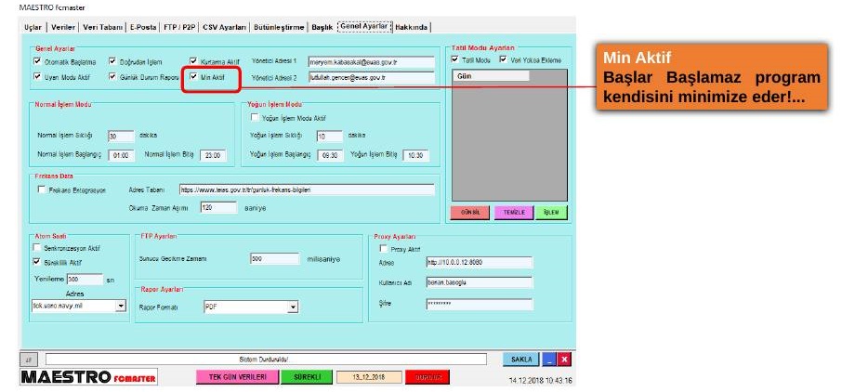Viewport: 868px width, 392px height.
Task: Click the SAKLA button
Action: pyautogui.click(x=521, y=359)
